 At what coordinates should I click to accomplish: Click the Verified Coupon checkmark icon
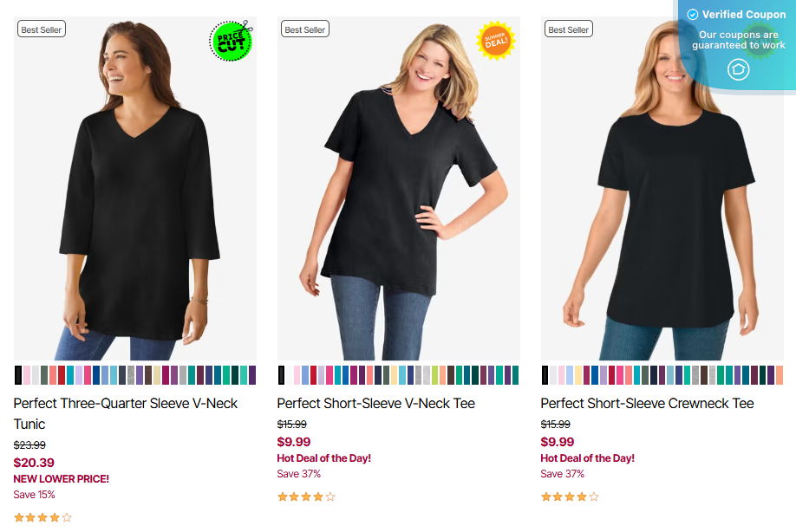click(693, 15)
